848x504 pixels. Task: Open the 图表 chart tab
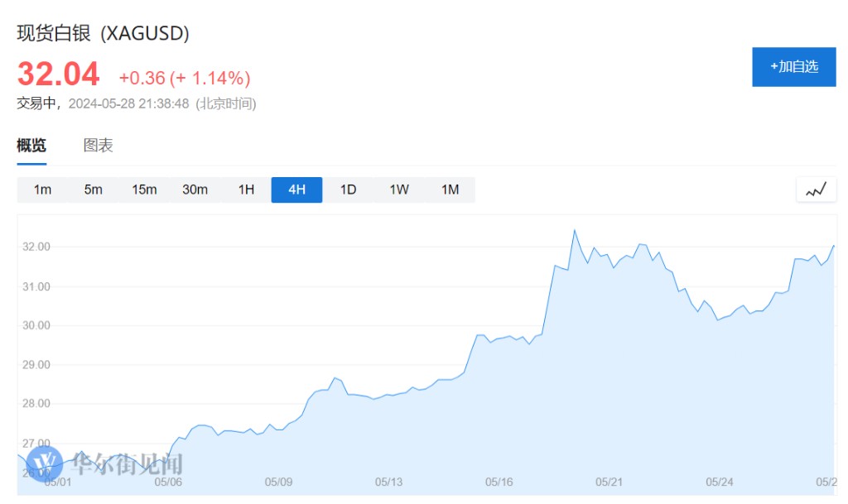click(x=98, y=146)
